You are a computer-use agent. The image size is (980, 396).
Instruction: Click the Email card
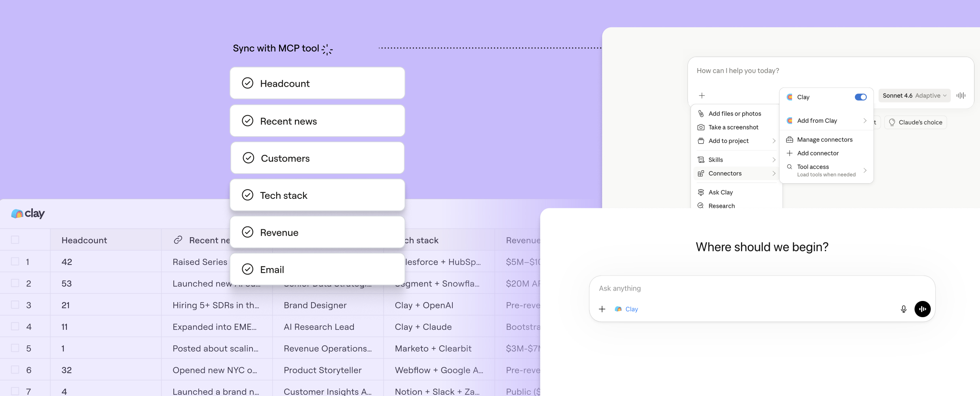(317, 269)
